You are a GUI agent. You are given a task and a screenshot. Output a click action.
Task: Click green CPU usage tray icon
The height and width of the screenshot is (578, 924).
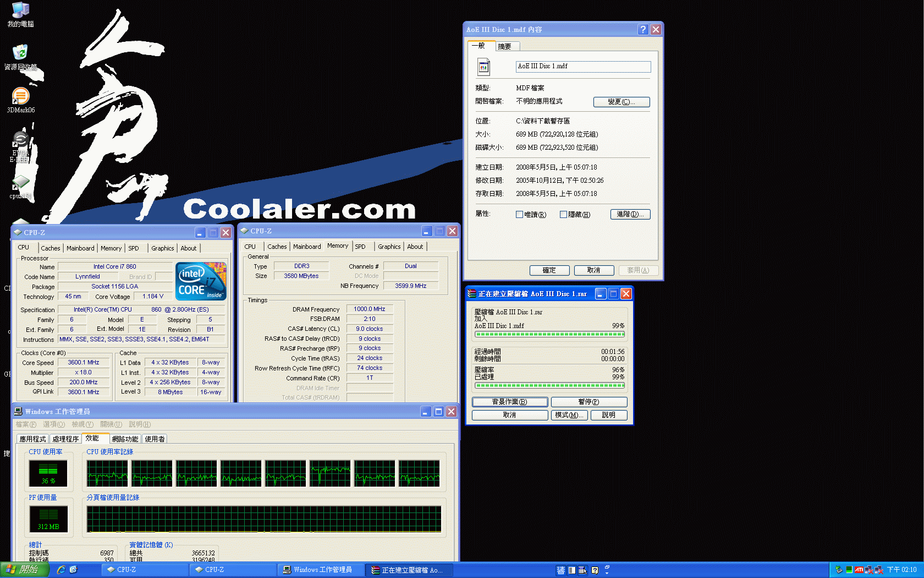tap(849, 570)
